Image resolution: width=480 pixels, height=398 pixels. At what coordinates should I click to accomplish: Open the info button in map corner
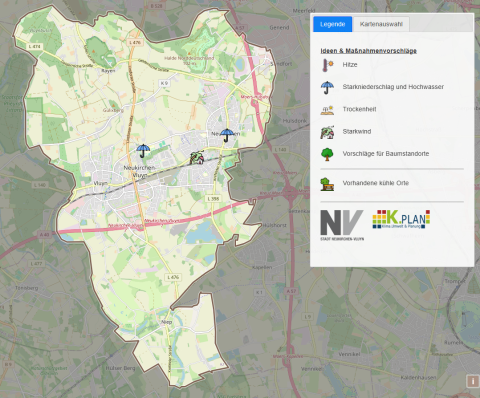coord(472,381)
